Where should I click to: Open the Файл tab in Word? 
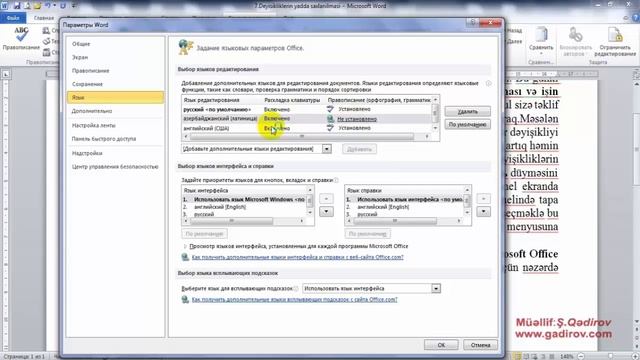pos(13,18)
